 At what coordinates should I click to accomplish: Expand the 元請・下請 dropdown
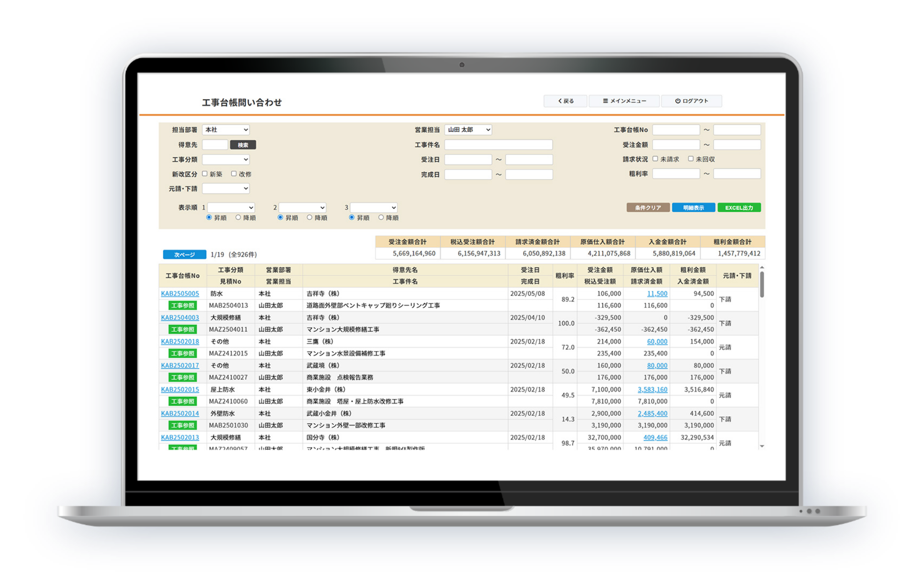(x=225, y=188)
